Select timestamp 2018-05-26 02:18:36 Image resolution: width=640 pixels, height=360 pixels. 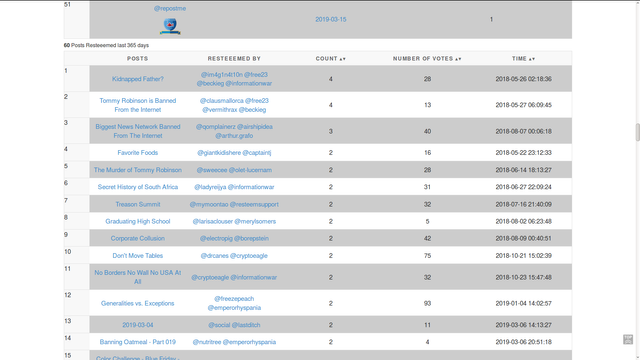tap(524, 79)
